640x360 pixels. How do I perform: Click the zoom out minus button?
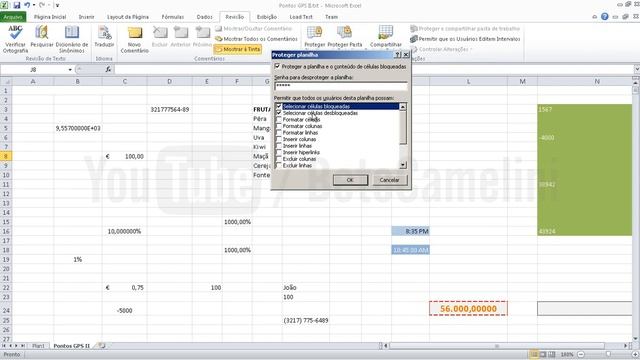(581, 354)
